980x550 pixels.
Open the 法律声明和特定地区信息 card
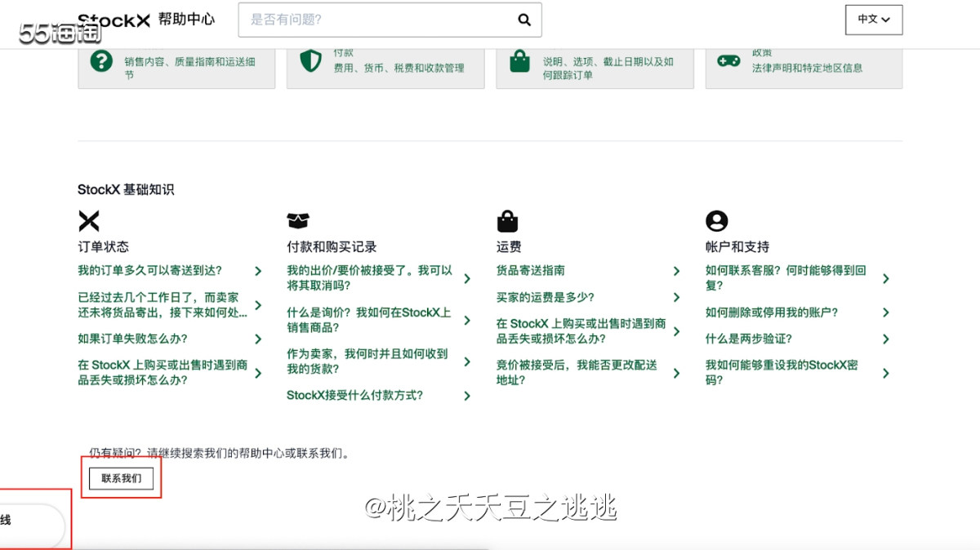(x=804, y=67)
